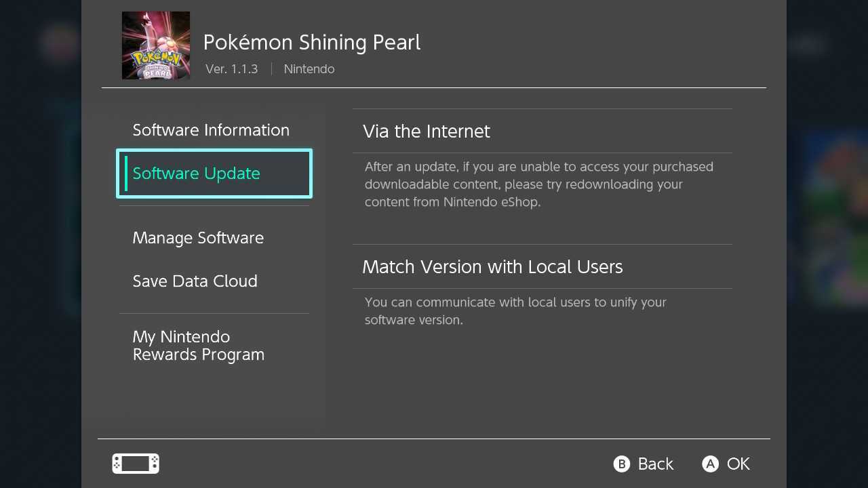Click the version number Ver. 1.1.3
This screenshot has height=488, width=868.
[x=231, y=68]
